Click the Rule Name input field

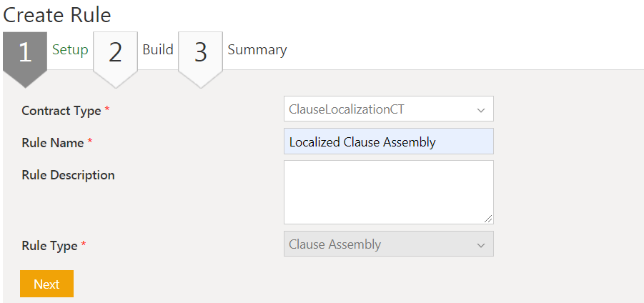coord(388,141)
